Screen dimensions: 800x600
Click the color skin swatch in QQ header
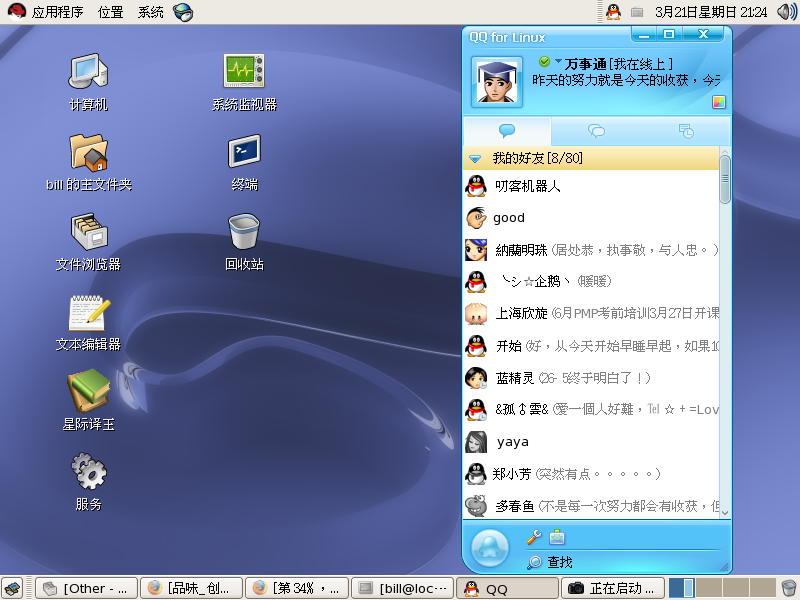coord(718,102)
